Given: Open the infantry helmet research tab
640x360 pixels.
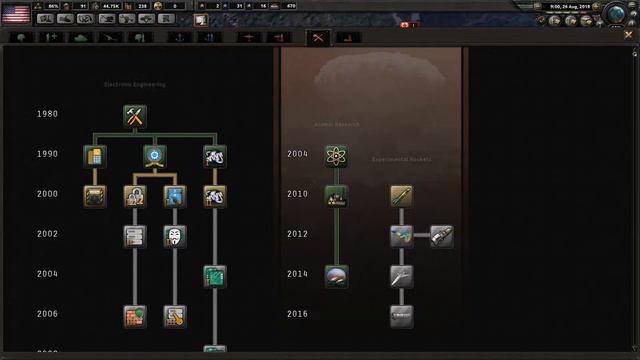Looking at the screenshot, I should coord(21,38).
